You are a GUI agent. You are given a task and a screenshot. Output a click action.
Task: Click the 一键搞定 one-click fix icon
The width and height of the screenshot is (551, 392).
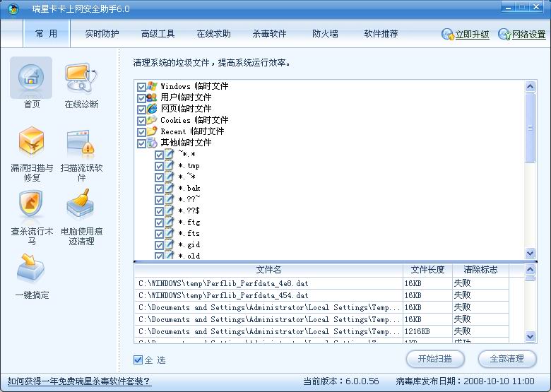pos(31,268)
